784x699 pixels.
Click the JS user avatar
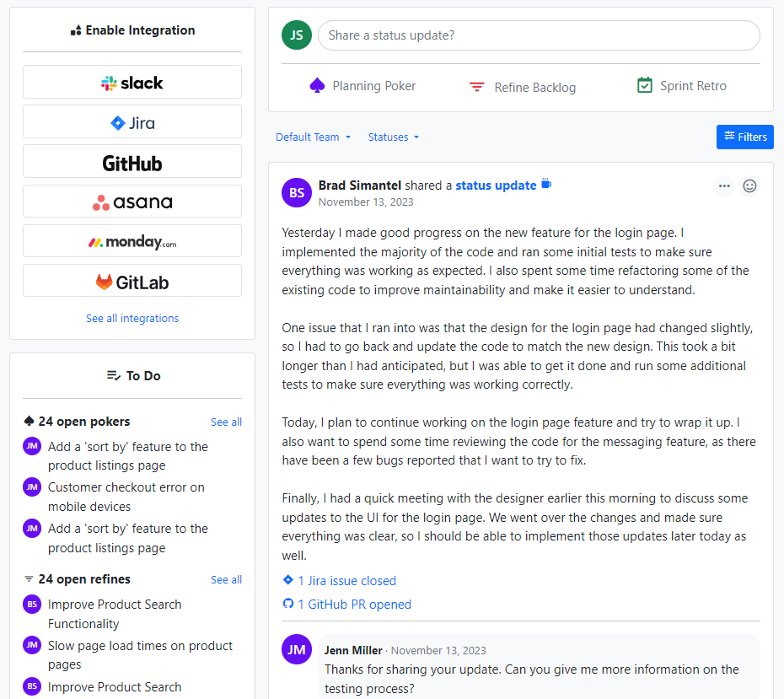coord(297,35)
